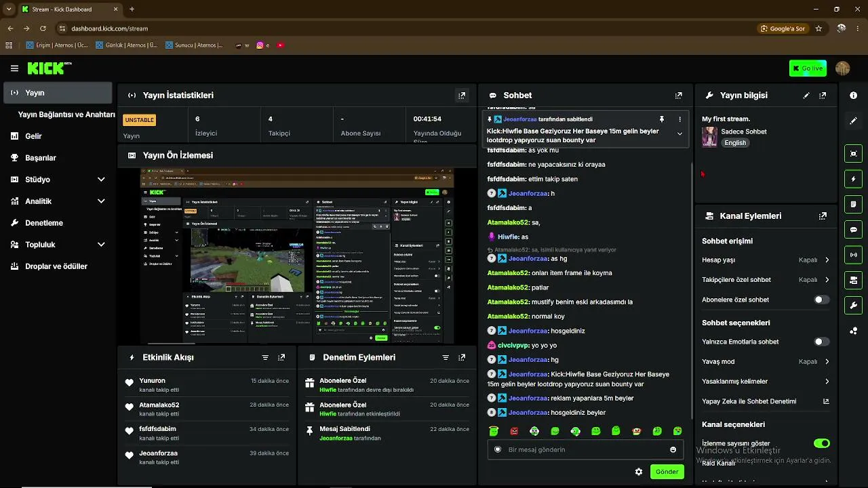Toggle the stream preview widget in the right rail
Viewport: 868px width, 488px height.
853,154
